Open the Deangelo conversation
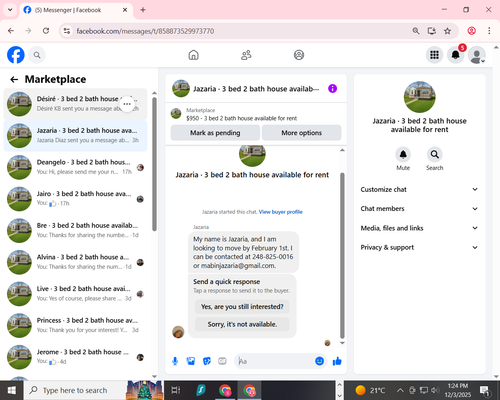This screenshot has height=400, width=500. [x=75, y=167]
